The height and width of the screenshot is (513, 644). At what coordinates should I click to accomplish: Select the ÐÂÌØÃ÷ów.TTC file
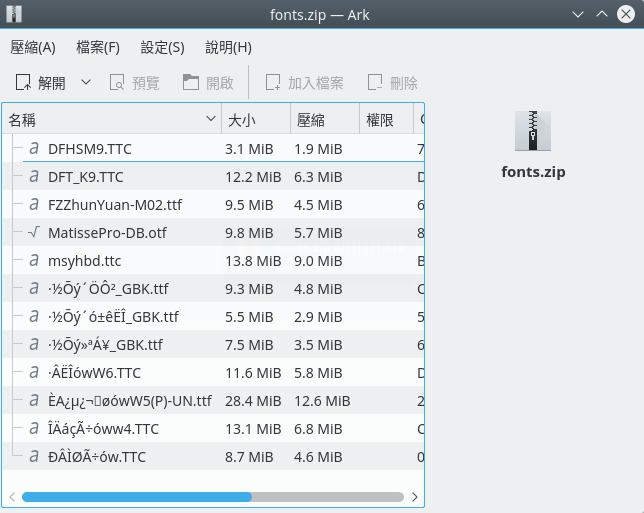[97, 457]
